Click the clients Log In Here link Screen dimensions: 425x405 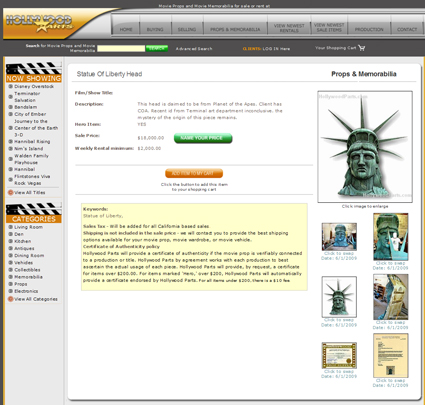coord(266,49)
